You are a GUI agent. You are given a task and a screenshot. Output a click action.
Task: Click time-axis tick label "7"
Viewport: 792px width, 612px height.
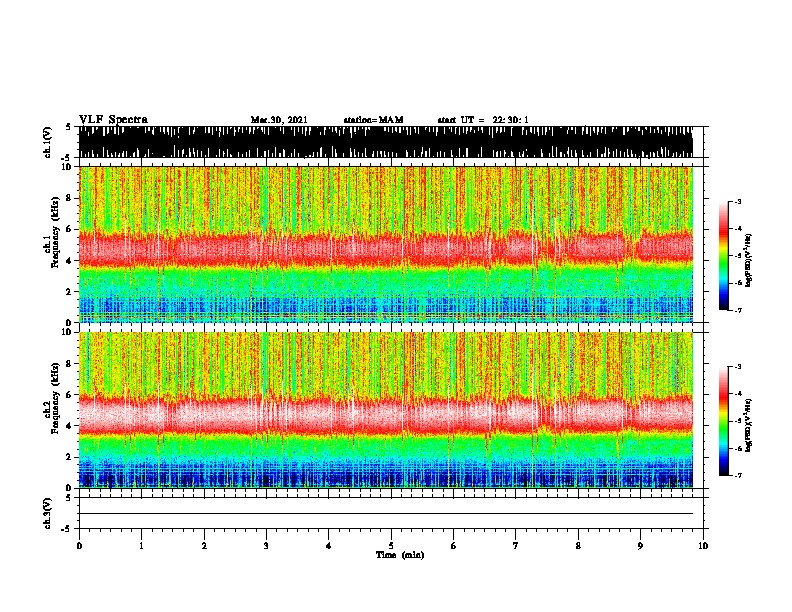(x=516, y=546)
